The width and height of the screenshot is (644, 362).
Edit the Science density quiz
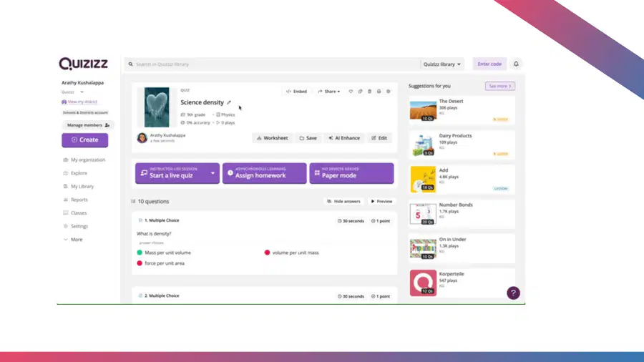pyautogui.click(x=379, y=138)
